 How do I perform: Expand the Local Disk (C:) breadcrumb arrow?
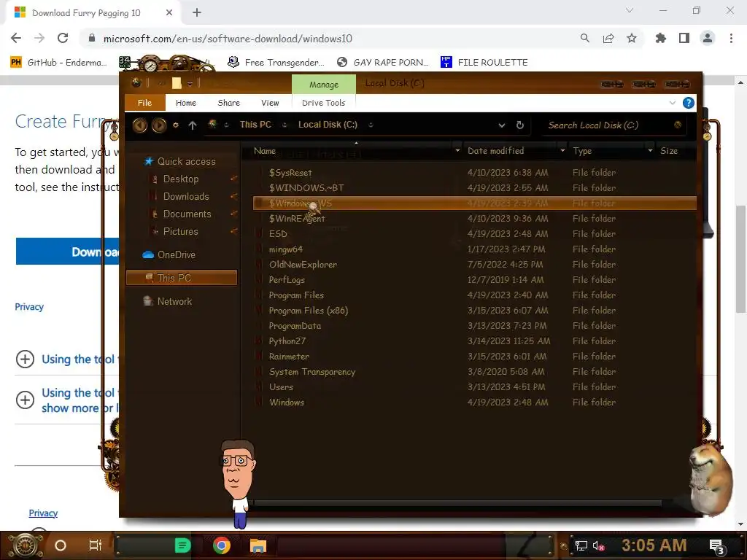[x=371, y=125]
